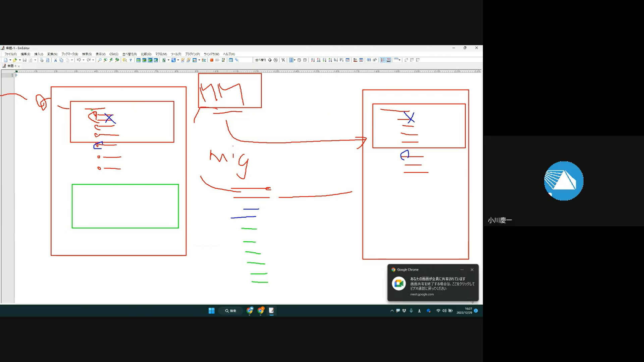Click the Save floppy disk icon
This screenshot has height=362, width=644.
pos(24,60)
